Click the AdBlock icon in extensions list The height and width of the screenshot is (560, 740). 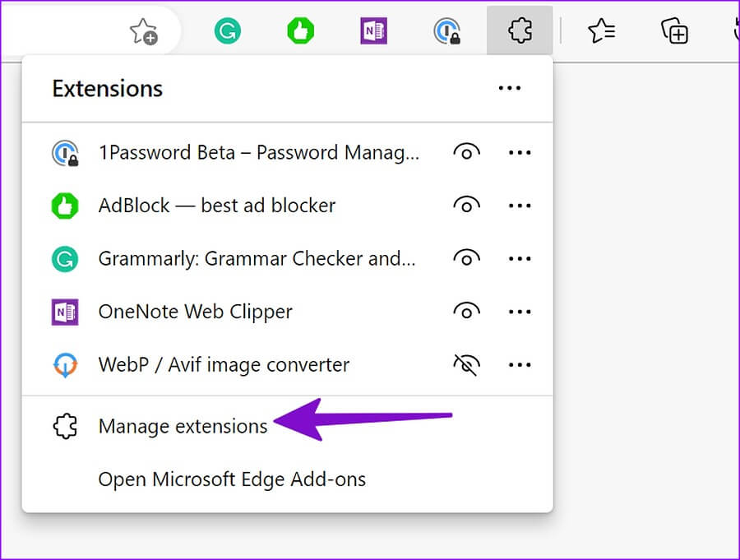coord(65,206)
